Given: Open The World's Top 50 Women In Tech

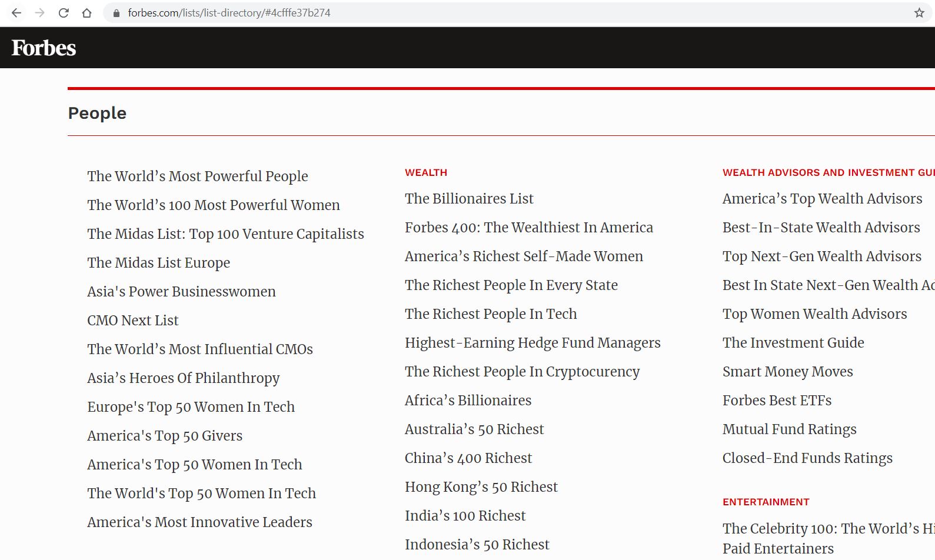Looking at the screenshot, I should [x=202, y=494].
